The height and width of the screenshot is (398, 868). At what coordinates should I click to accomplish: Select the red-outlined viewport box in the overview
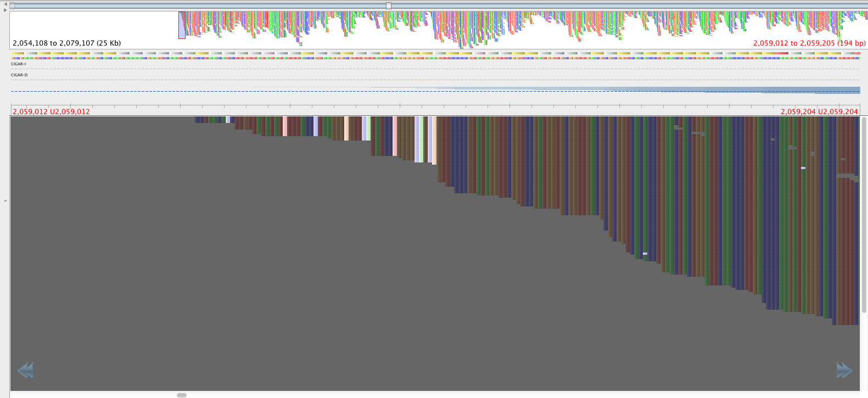[182, 25]
